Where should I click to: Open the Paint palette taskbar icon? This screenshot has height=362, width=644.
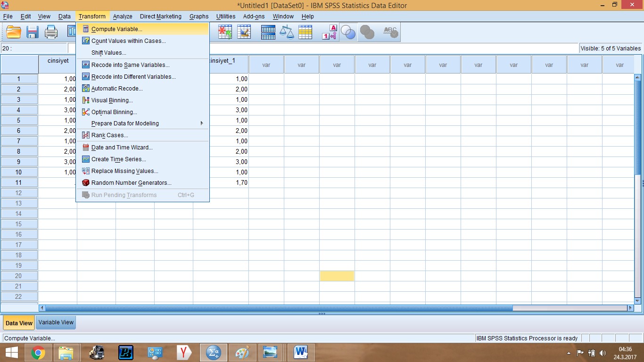[x=242, y=352]
